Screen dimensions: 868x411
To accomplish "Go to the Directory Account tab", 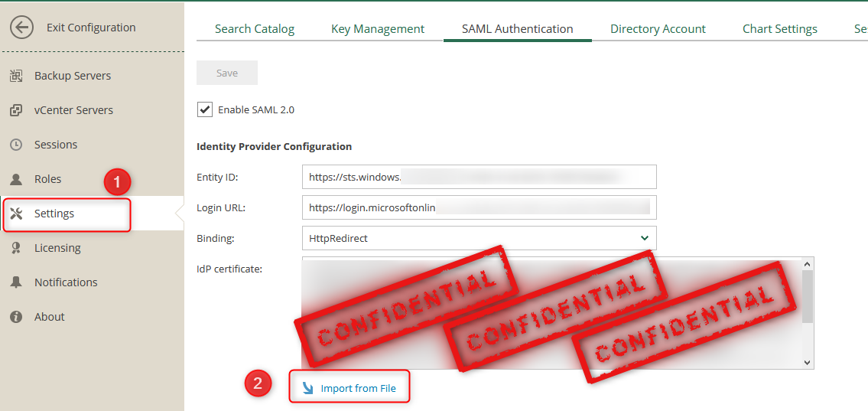I will [658, 29].
